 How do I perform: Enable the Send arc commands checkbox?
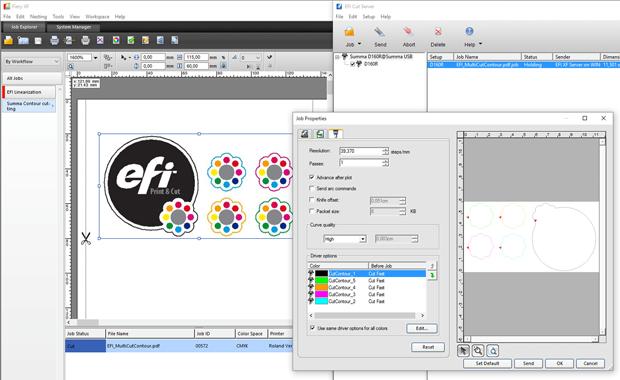(312, 188)
